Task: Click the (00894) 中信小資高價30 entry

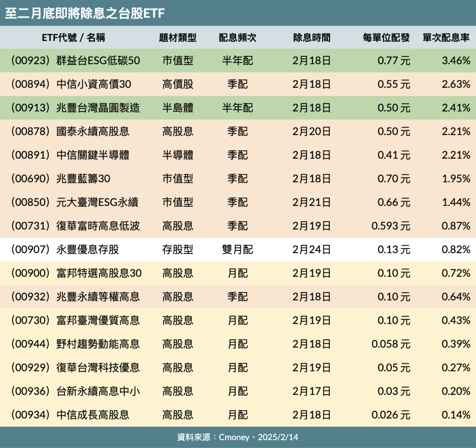Action: click(x=71, y=84)
